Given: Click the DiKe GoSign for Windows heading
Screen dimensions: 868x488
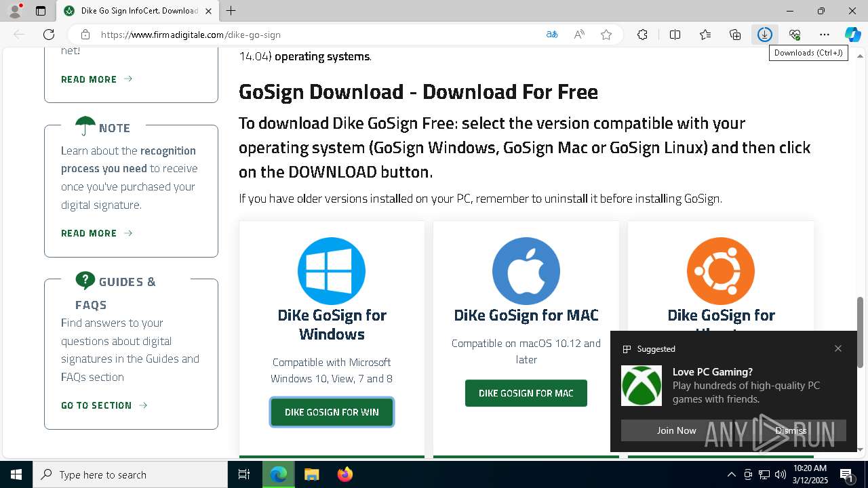Looking at the screenshot, I should tap(332, 325).
